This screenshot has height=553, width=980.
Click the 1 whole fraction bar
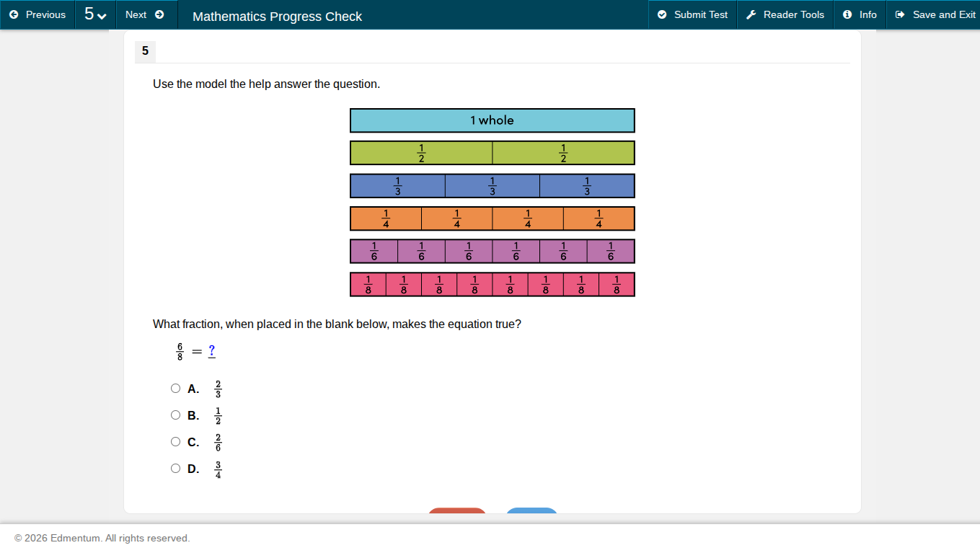492,120
